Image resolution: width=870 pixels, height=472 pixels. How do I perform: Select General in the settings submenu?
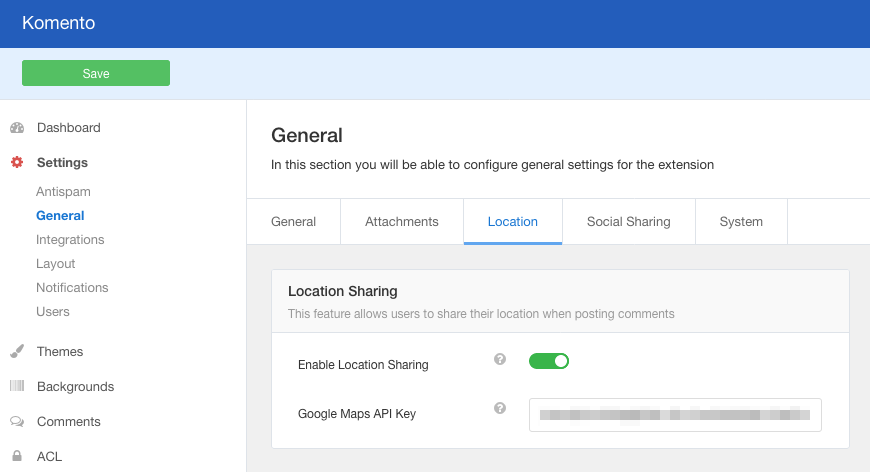60,215
